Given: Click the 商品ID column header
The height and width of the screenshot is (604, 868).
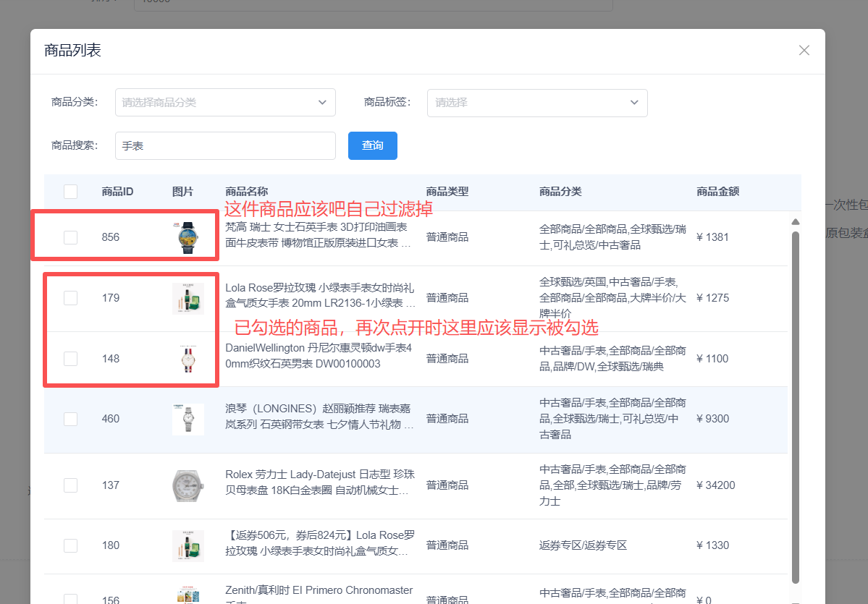Looking at the screenshot, I should tap(117, 192).
